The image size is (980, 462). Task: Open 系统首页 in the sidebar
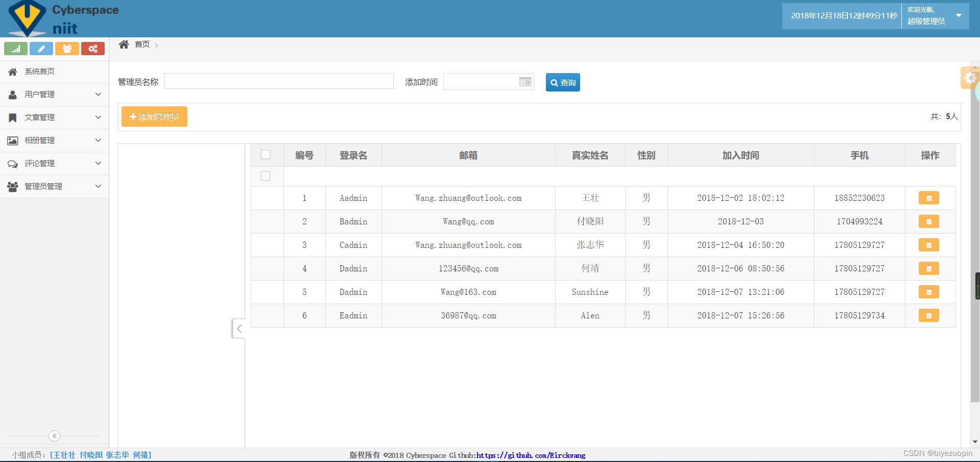click(x=55, y=72)
